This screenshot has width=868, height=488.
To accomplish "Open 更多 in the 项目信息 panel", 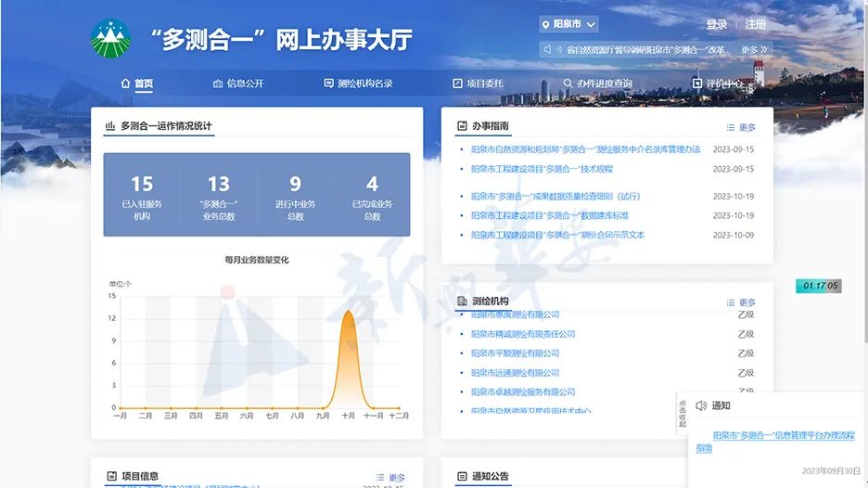I will [x=397, y=478].
